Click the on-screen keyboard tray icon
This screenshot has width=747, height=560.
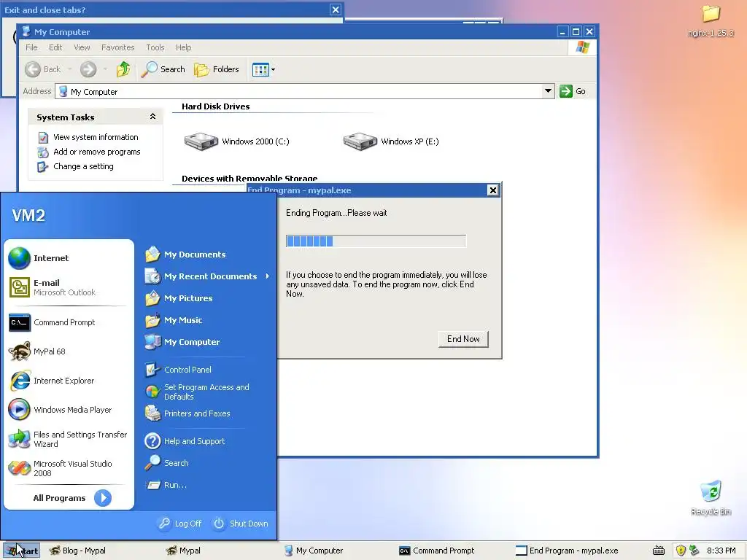(659, 551)
